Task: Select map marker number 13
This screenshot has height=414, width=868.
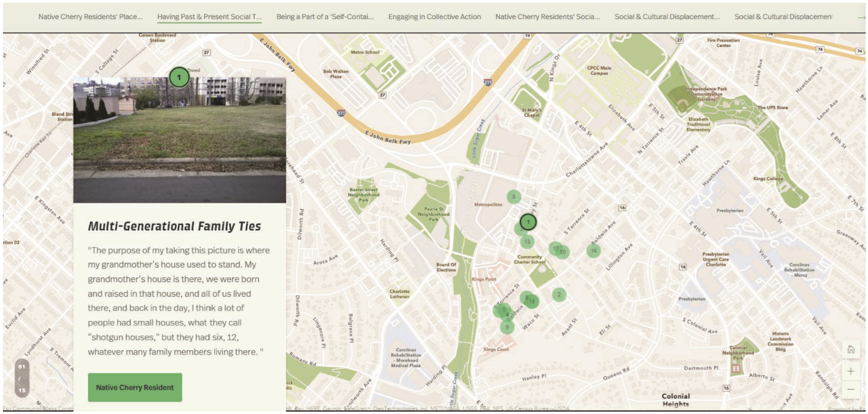Action: tap(527, 241)
